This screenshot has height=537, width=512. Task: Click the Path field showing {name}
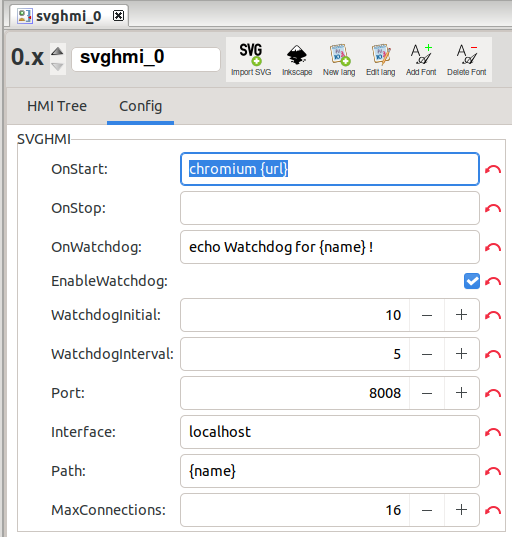(x=330, y=471)
